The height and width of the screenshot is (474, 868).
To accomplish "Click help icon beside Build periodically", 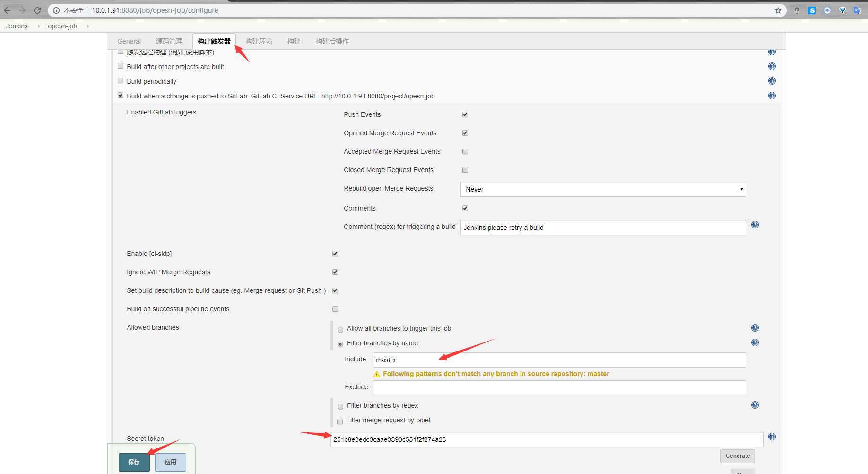I will coord(772,81).
